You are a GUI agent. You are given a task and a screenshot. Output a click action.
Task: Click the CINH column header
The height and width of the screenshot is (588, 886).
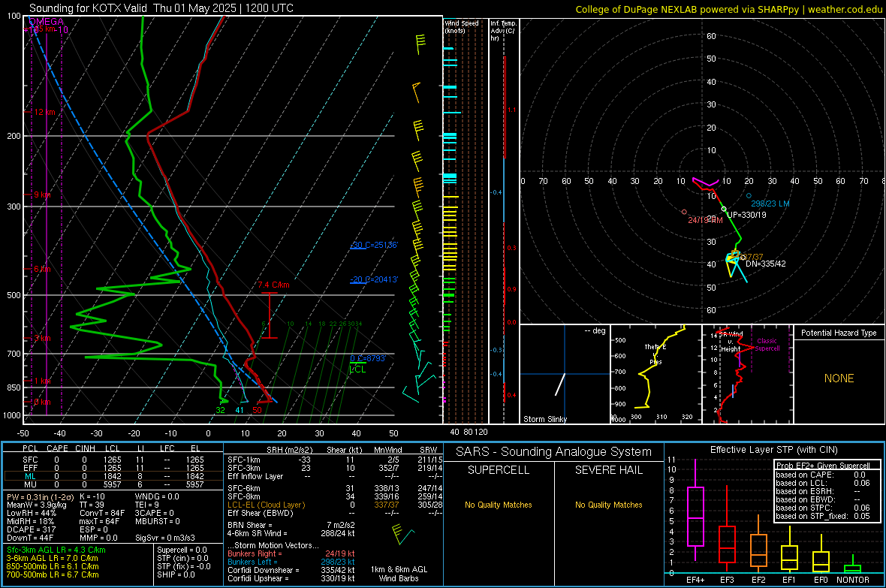[x=86, y=448]
